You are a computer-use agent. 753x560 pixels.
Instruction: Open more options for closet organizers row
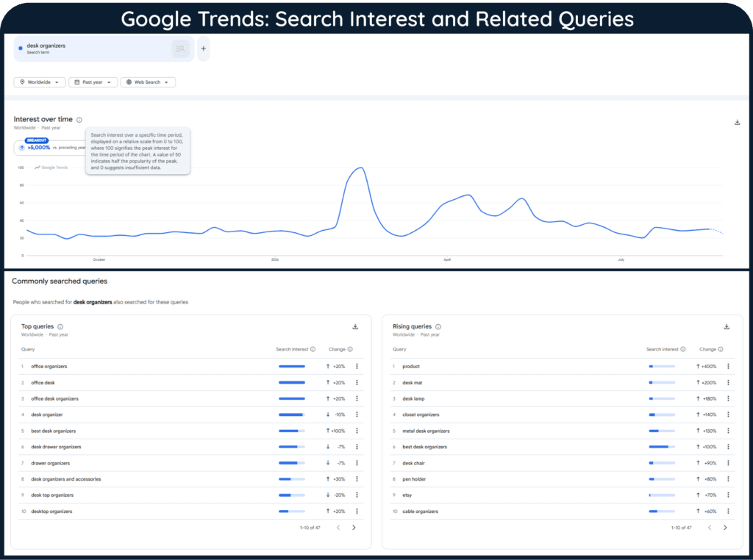click(x=728, y=414)
